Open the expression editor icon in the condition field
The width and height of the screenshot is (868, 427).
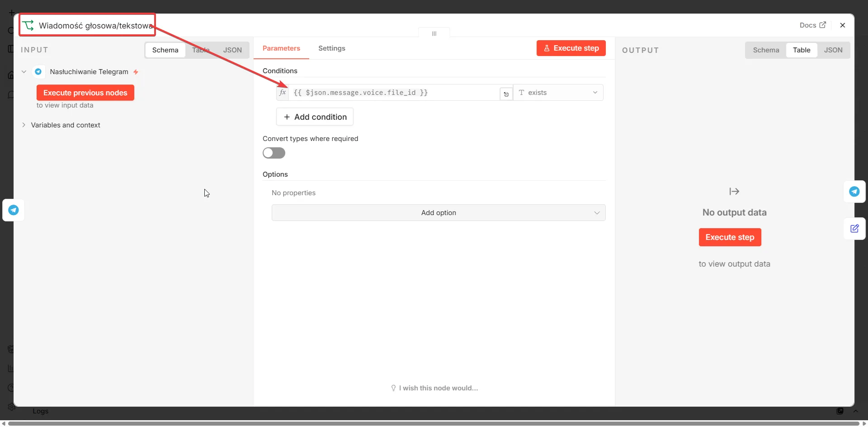(506, 94)
